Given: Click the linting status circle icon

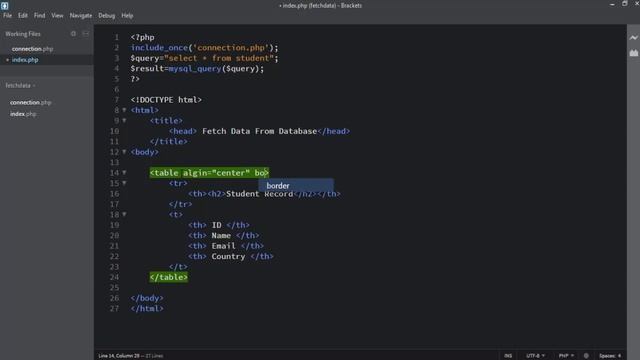Looking at the screenshot, I should [x=586, y=356].
